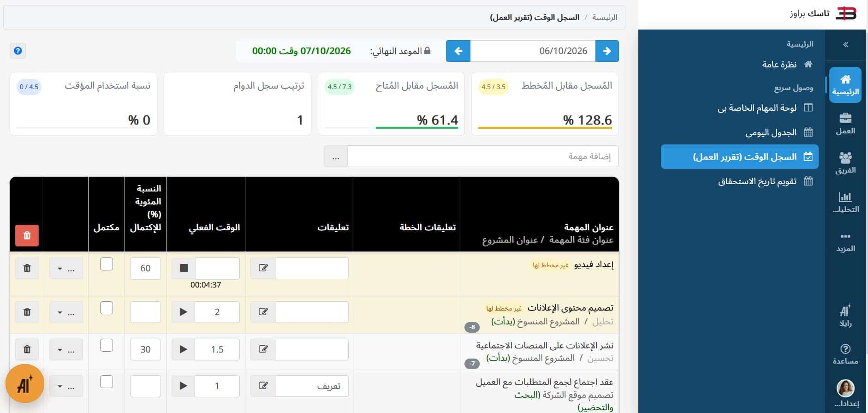Open actions dropdown for عقد اجتماع row

coord(66,386)
